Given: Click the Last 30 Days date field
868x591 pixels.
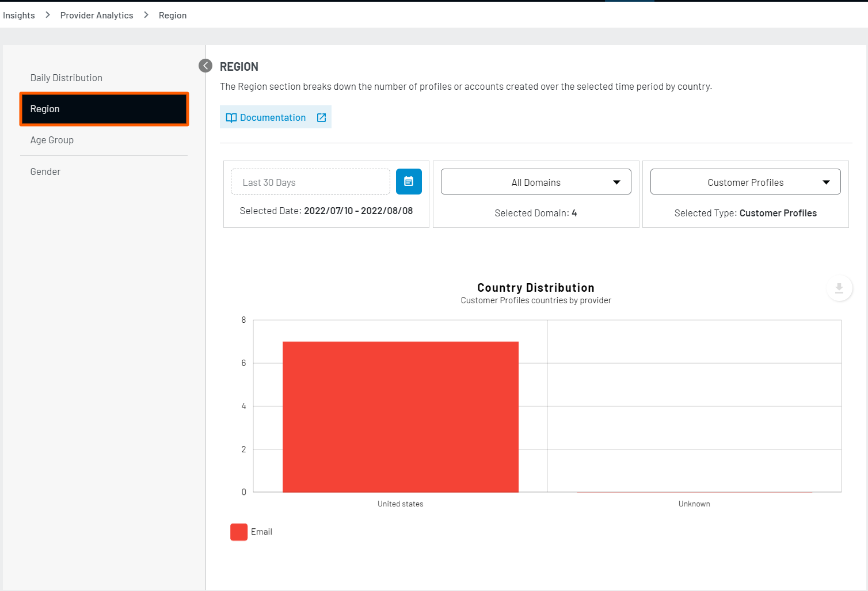Looking at the screenshot, I should point(310,182).
